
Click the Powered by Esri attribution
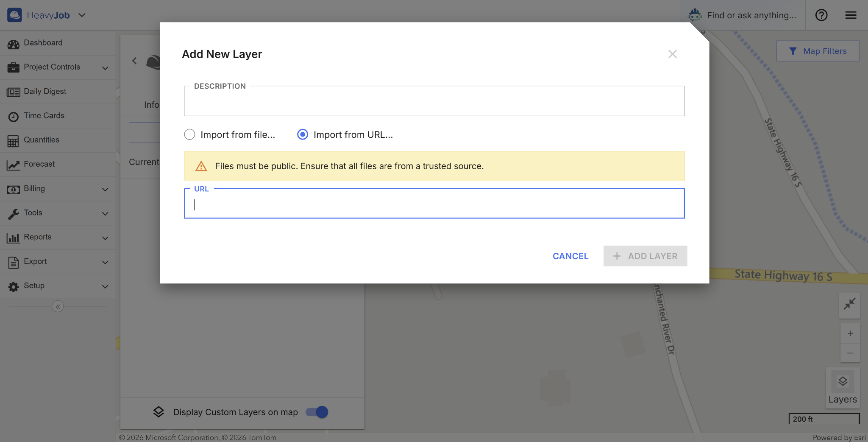(x=839, y=437)
